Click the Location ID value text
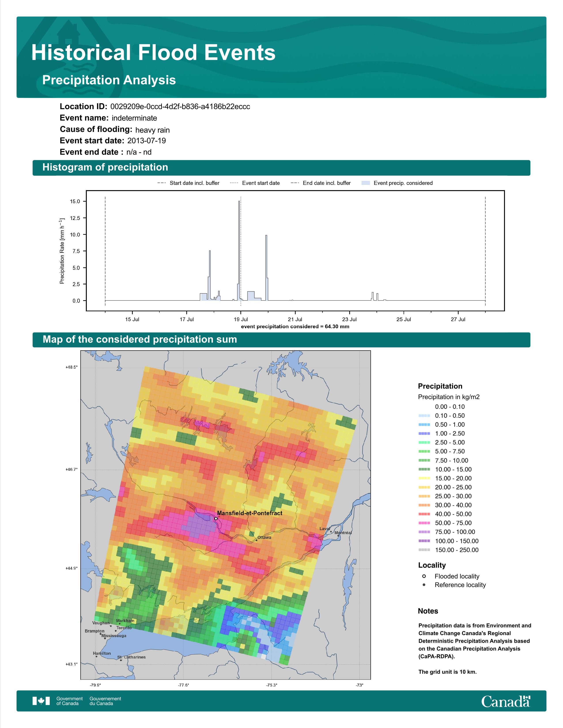Image resolution: width=563 pixels, height=728 pixels. coord(180,107)
